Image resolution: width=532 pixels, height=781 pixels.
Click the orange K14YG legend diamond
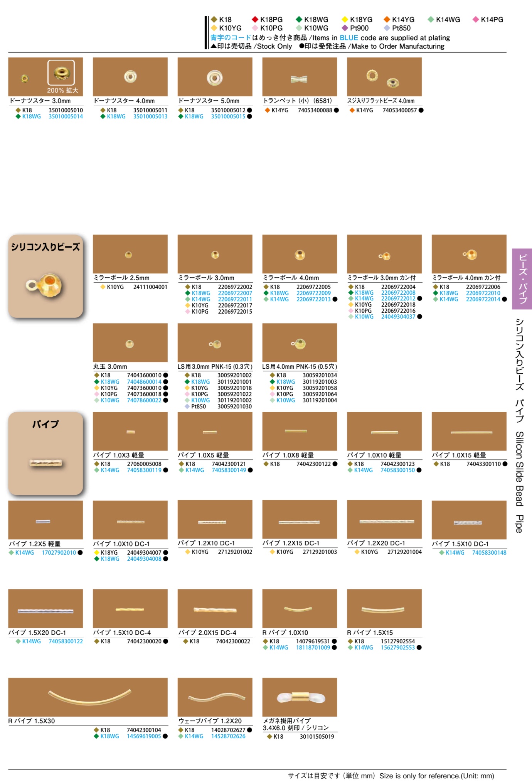387,19
